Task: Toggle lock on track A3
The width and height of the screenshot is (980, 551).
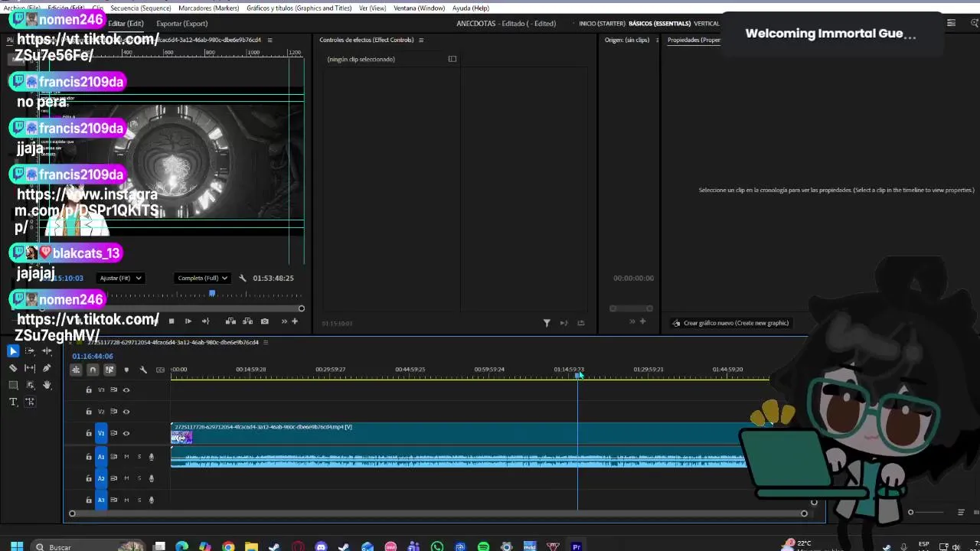Action: click(x=88, y=500)
